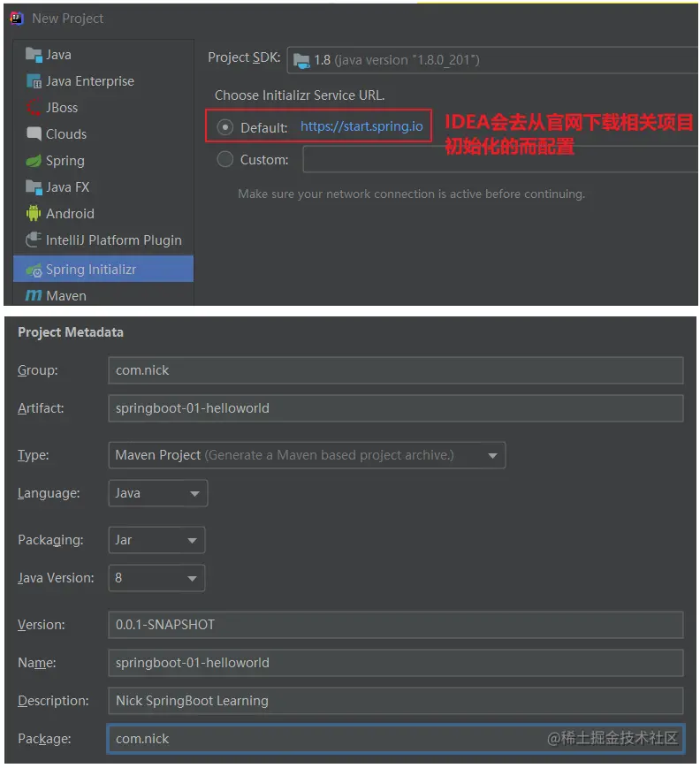Click the SDK folder icon in Project SDK box
700x768 pixels.
301,61
